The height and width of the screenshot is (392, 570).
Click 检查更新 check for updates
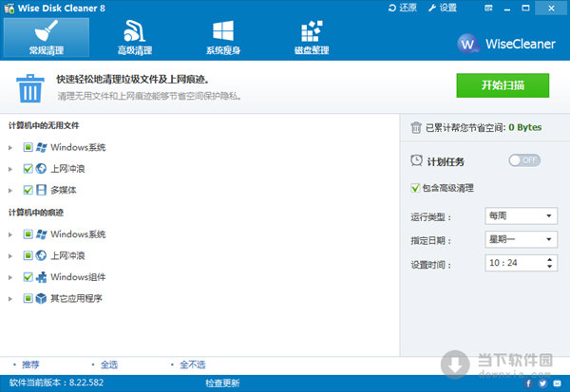(x=222, y=383)
